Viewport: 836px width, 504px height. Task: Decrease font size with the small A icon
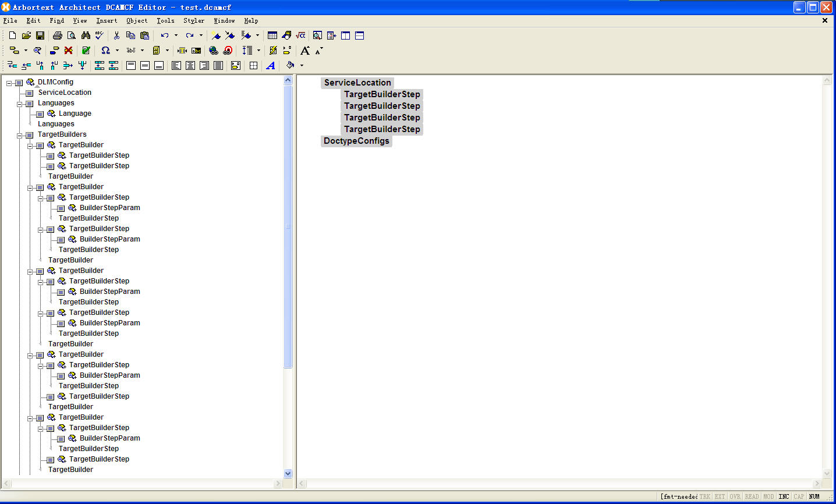[x=318, y=51]
